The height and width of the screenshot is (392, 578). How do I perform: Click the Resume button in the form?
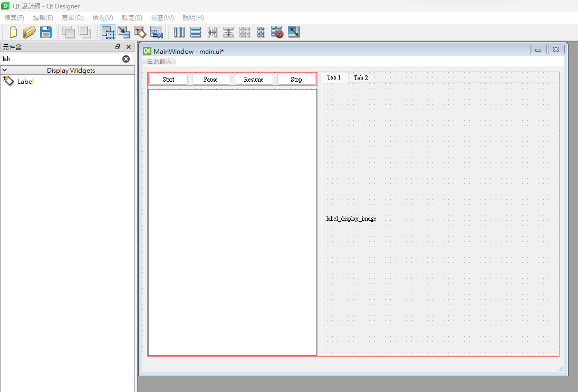tap(254, 80)
